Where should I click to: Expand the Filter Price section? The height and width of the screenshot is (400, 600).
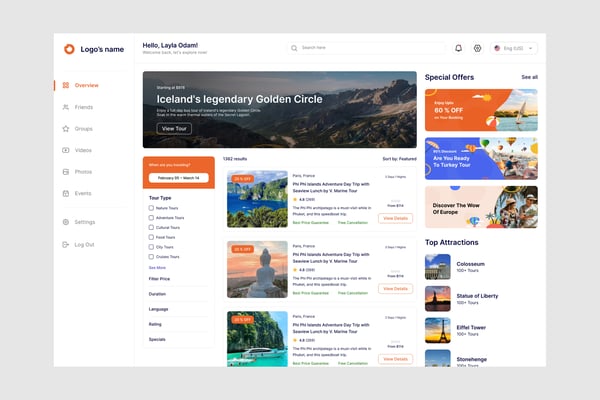pyautogui.click(x=178, y=279)
